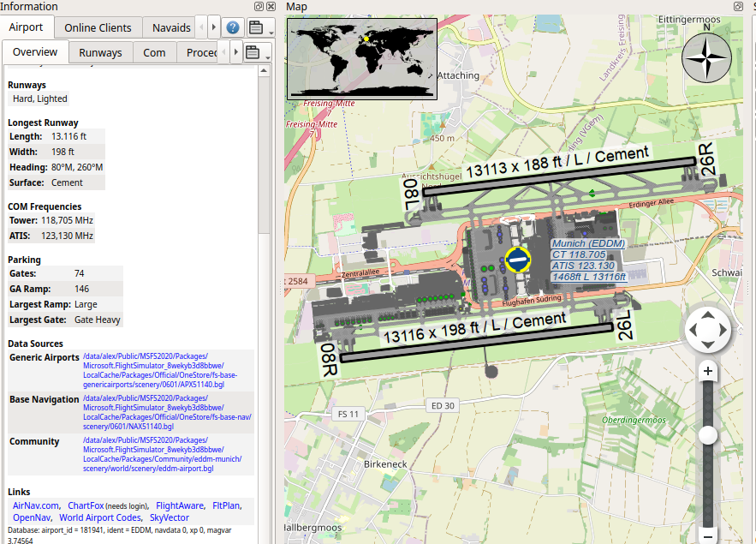Zoom in with the map plus button
The height and width of the screenshot is (544, 756).
[x=708, y=371]
